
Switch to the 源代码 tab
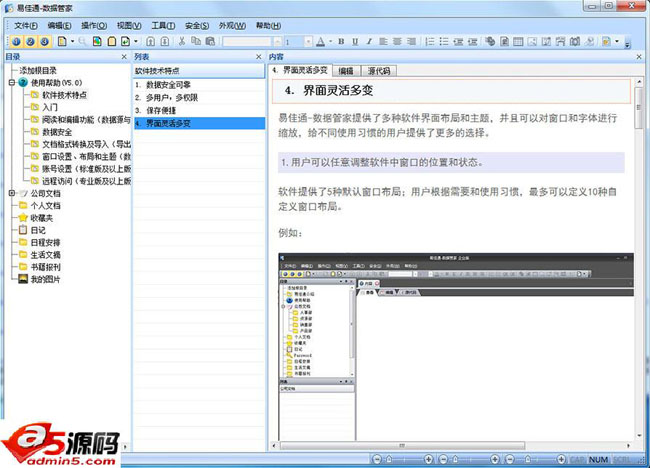tap(379, 71)
